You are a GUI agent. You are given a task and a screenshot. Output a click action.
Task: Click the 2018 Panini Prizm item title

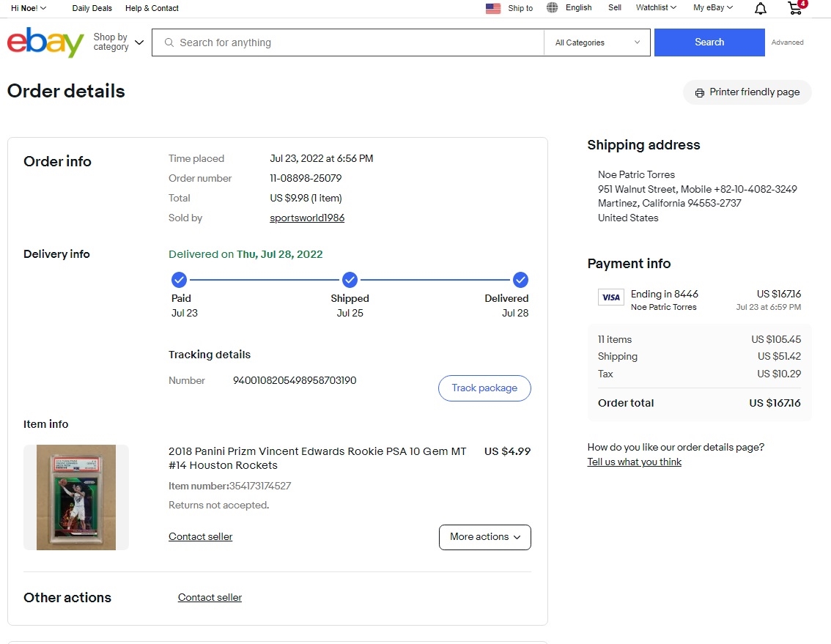317,458
